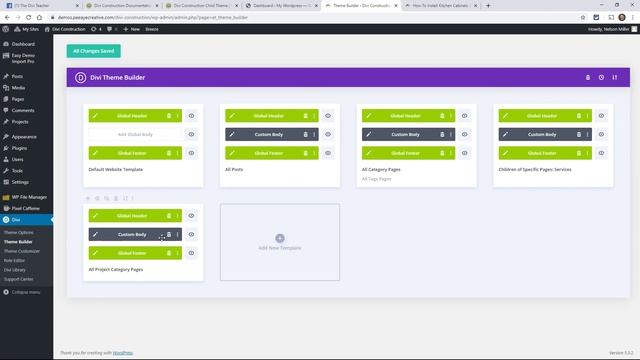This screenshot has width=640, height=360.
Task: Delete Global Header in Default Website Template
Action: click(169, 116)
